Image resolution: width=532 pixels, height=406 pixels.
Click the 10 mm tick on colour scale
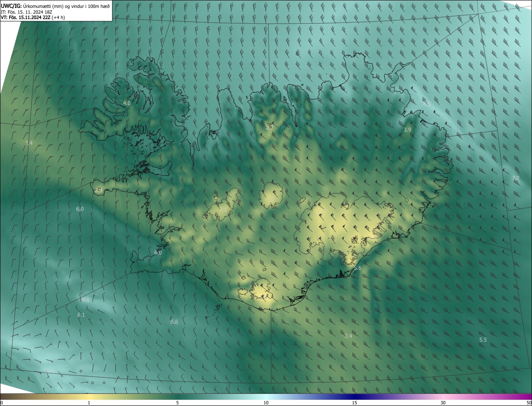click(266, 403)
